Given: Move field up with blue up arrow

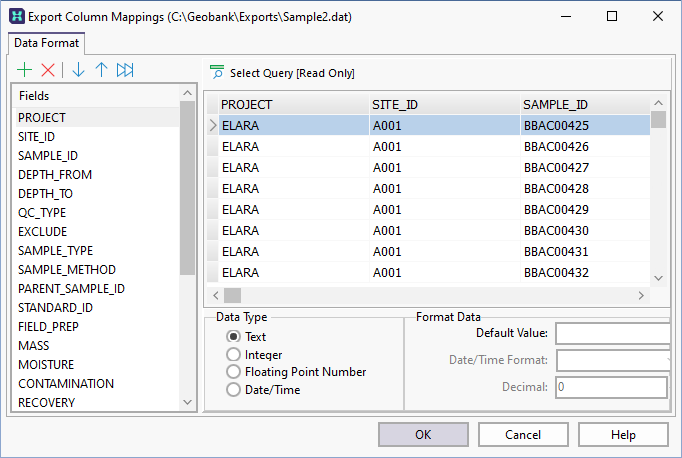Looking at the screenshot, I should pyautogui.click(x=101, y=70).
